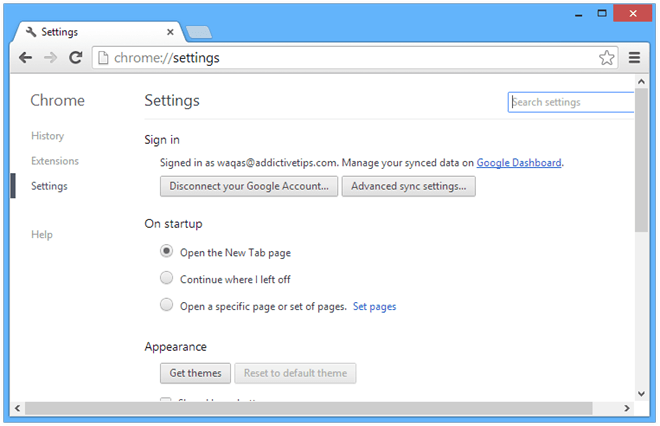The width and height of the screenshot is (660, 426).
Task: Click the chrome://settings address bar
Action: (354, 58)
